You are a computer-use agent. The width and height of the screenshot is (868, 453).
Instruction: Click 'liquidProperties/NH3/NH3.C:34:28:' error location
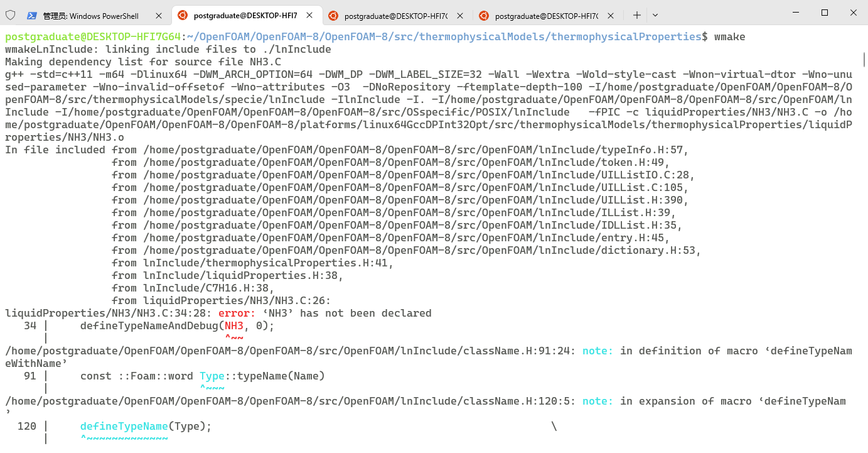(x=109, y=314)
